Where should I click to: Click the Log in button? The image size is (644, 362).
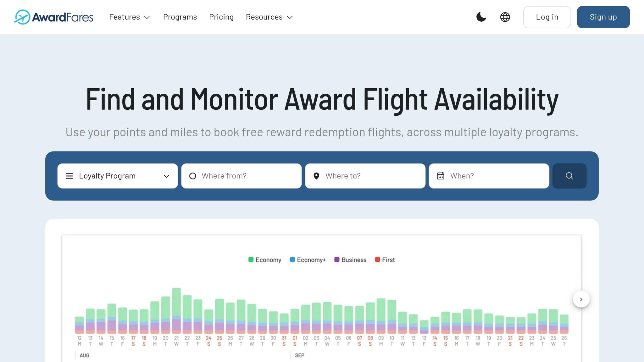547,17
